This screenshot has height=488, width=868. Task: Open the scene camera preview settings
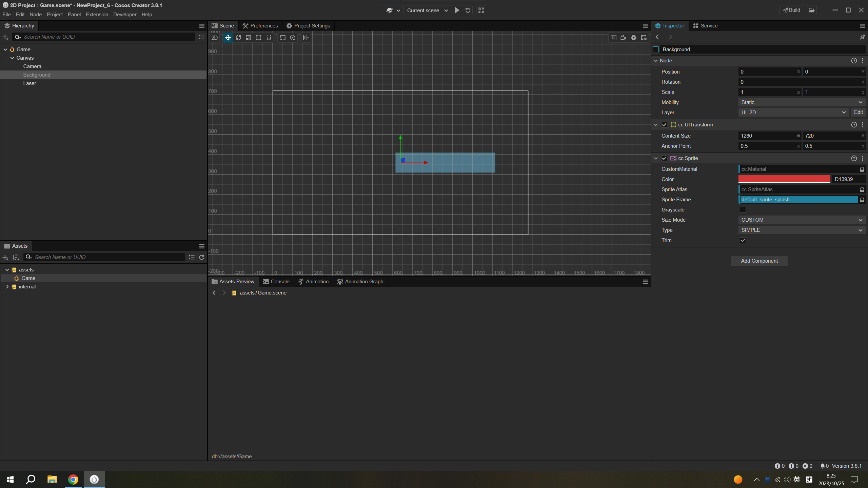pyautogui.click(x=623, y=38)
